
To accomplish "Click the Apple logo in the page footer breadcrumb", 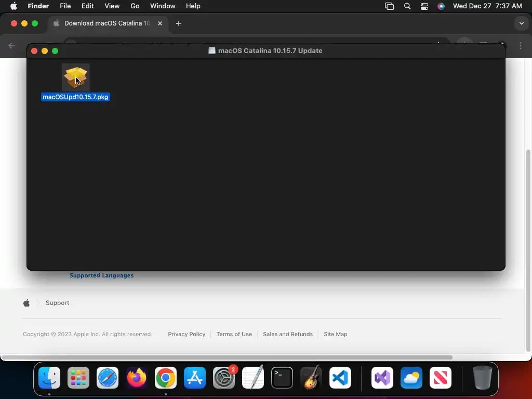I will pyautogui.click(x=26, y=303).
